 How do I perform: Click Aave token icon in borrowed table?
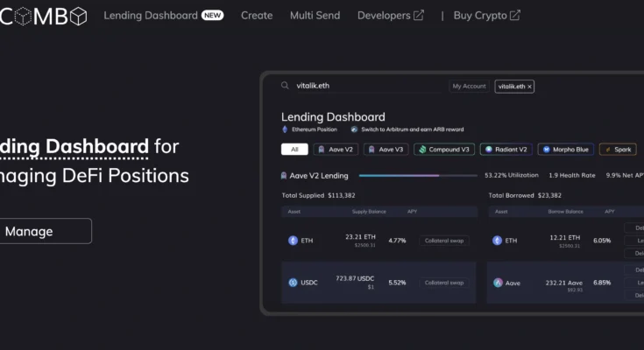tap(498, 283)
